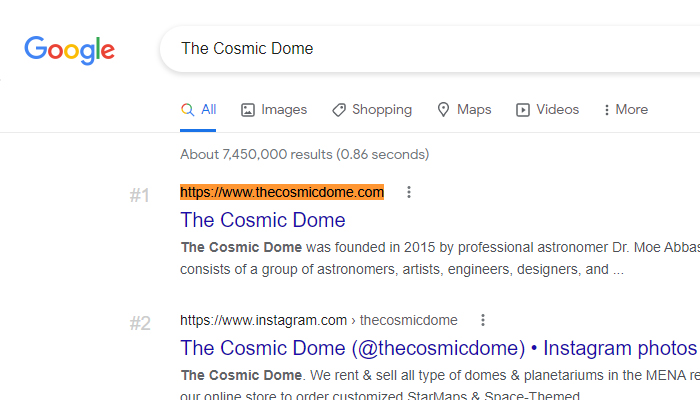Click the location pin icon beside Maps
The image size is (700, 400).
click(443, 110)
